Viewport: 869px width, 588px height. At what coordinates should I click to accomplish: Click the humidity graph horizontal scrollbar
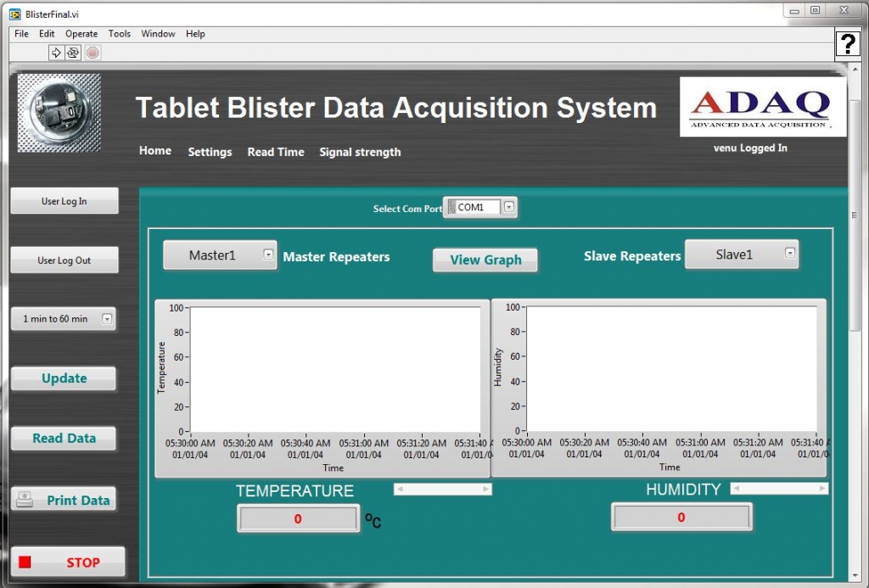[779, 488]
